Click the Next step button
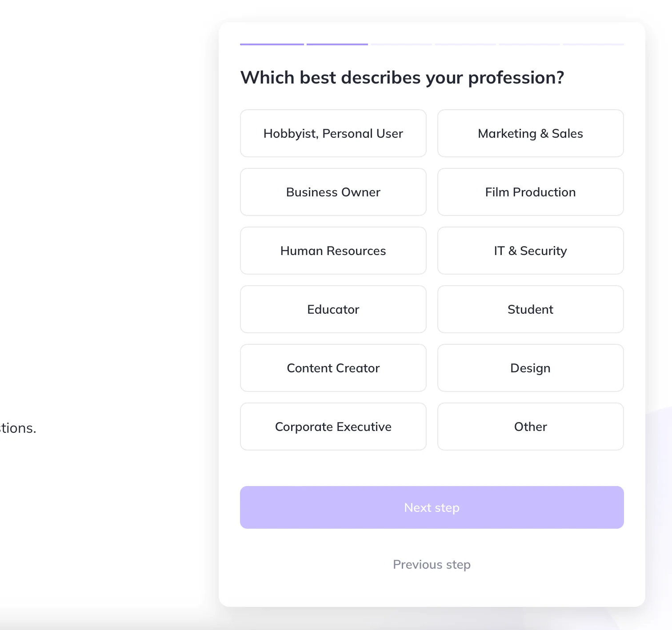This screenshot has height=630, width=672. 432,507
